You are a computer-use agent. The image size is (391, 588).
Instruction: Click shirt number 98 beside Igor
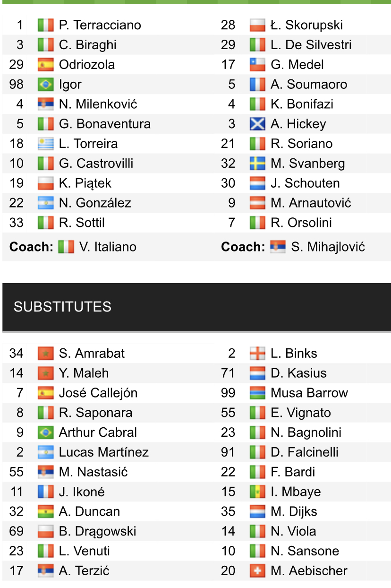pyautogui.click(x=17, y=85)
